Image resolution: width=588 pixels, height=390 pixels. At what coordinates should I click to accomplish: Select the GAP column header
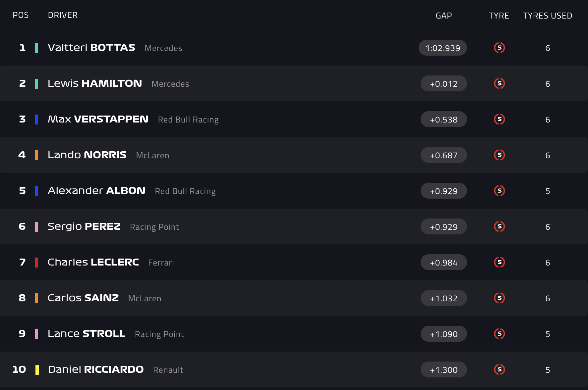click(x=443, y=16)
